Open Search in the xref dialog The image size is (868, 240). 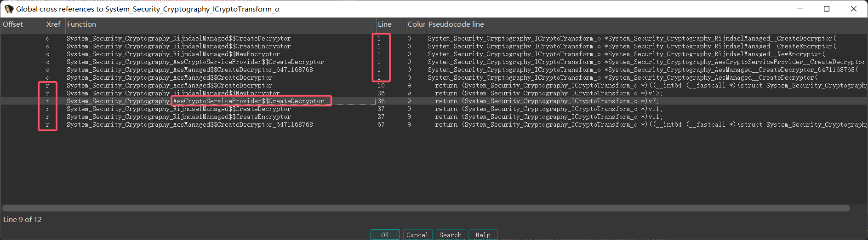coord(450,235)
